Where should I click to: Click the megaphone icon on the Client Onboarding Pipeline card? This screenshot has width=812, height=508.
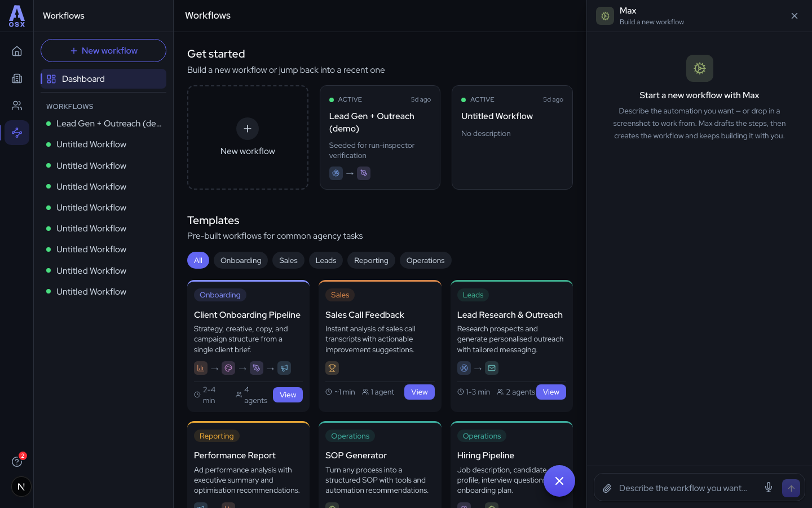tap(284, 368)
